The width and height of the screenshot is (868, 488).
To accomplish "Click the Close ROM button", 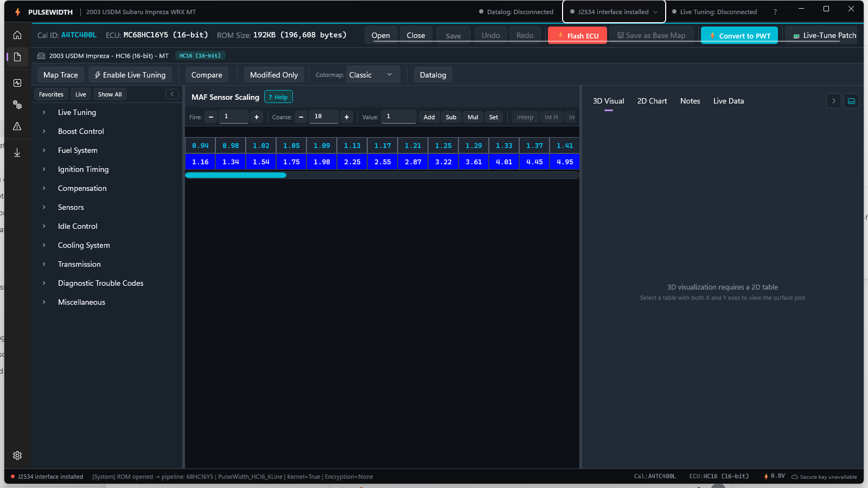I will click(x=416, y=35).
